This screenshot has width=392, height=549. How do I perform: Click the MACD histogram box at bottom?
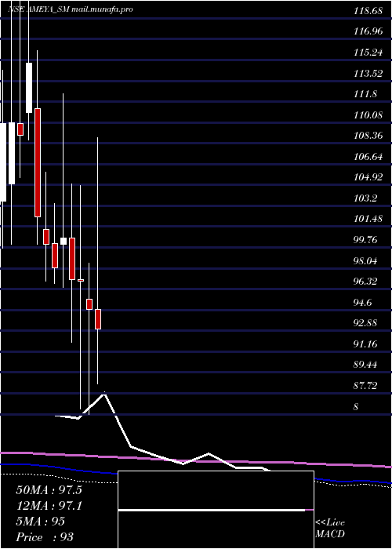(x=216, y=510)
